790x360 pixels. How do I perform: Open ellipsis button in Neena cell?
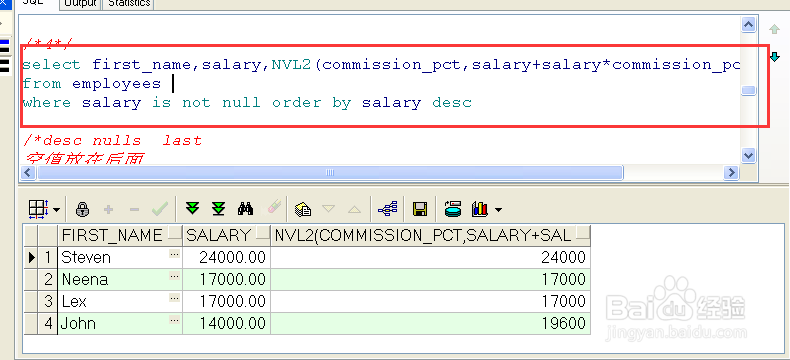click(175, 276)
